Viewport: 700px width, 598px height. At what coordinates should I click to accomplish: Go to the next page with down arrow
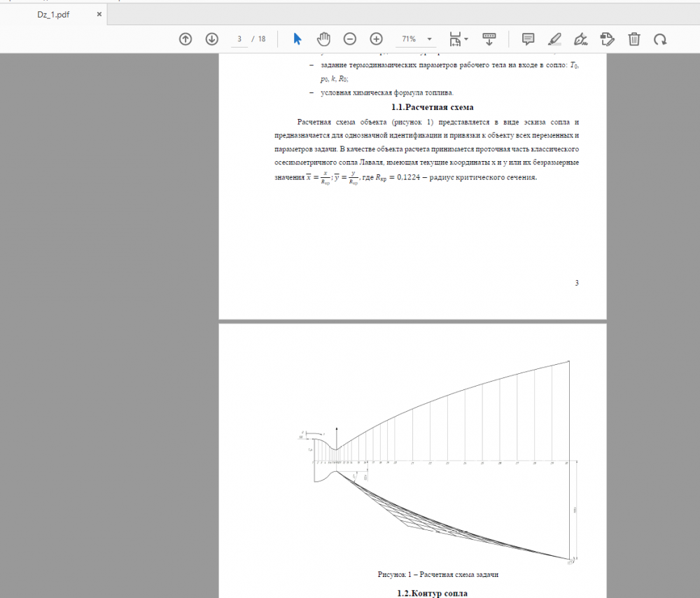coord(211,39)
